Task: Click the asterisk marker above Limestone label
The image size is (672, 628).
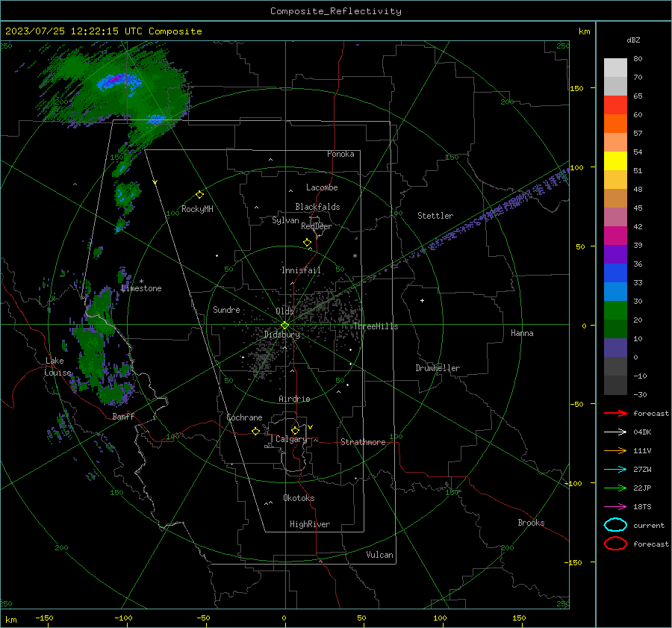Action: coord(141,282)
